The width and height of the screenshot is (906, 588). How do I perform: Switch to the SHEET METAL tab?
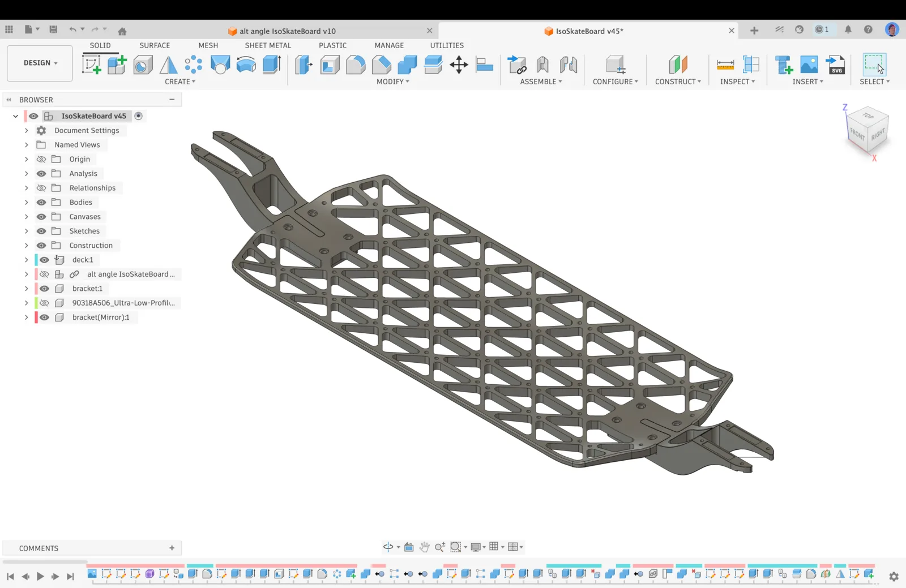268,45
